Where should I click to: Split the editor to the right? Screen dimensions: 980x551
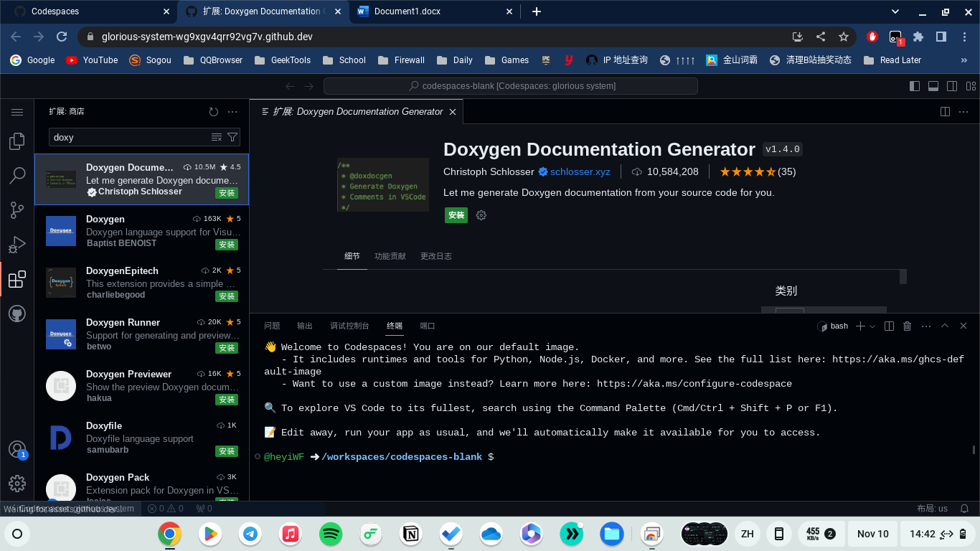tap(945, 112)
